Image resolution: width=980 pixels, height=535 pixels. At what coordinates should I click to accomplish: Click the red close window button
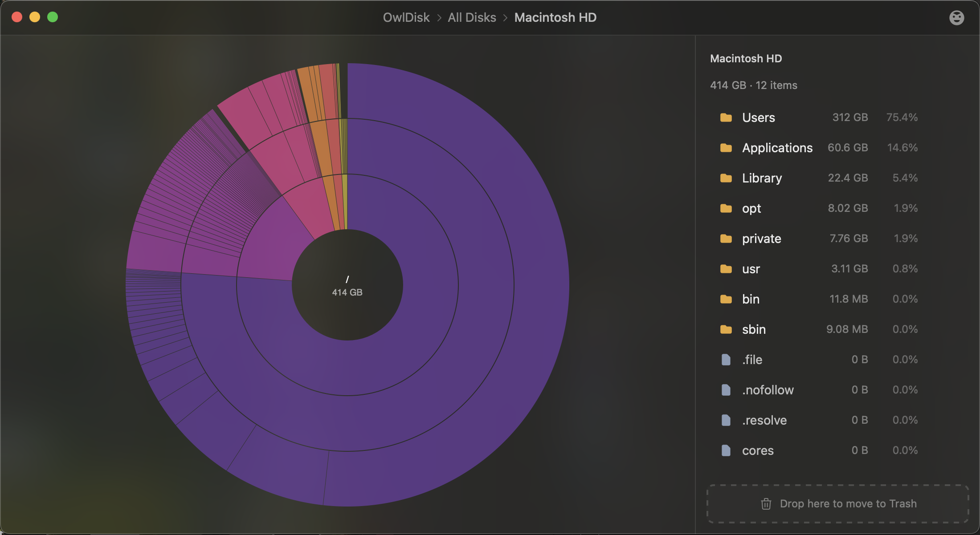[x=17, y=17]
